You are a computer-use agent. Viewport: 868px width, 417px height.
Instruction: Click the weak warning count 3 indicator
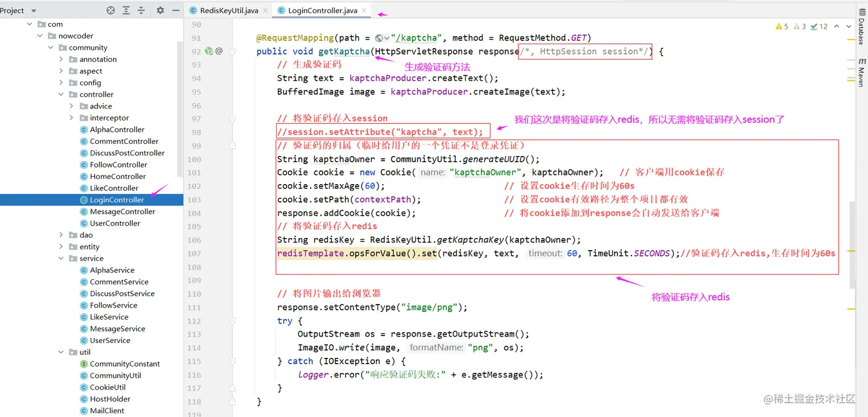tap(800, 26)
